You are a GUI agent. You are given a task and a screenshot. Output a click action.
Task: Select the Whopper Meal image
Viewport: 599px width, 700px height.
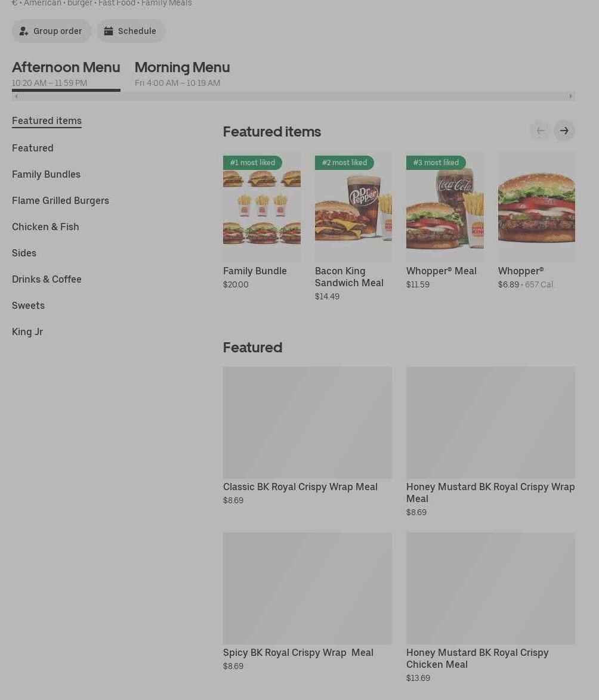[x=445, y=206]
